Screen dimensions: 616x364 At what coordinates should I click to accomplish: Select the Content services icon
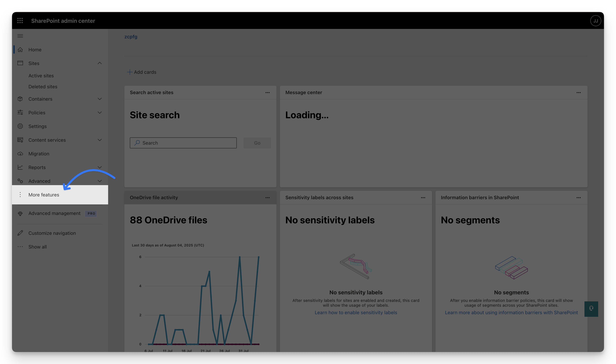point(21,140)
